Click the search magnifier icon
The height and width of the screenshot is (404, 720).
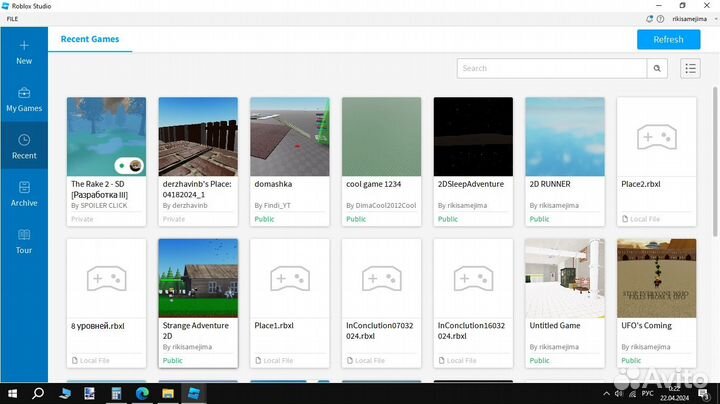[658, 68]
